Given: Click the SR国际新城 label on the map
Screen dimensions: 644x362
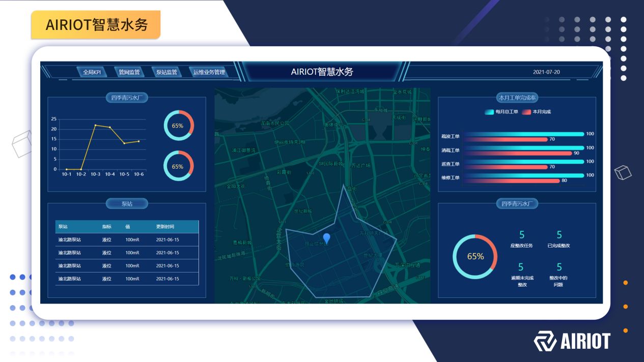Looking at the screenshot, I should (x=331, y=164).
